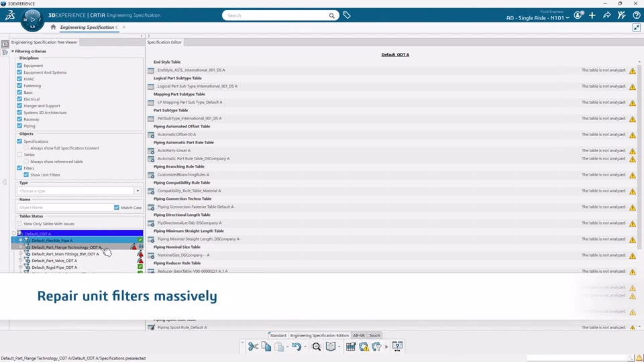Viewport: 644px width, 362px height.
Task: Click the Paste icon in bottom toolbar
Action: [x=279, y=347]
